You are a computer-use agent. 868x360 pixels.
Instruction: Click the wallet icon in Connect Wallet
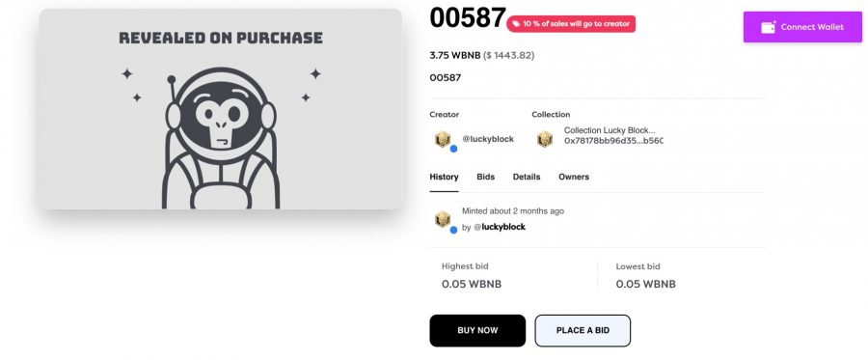(769, 27)
